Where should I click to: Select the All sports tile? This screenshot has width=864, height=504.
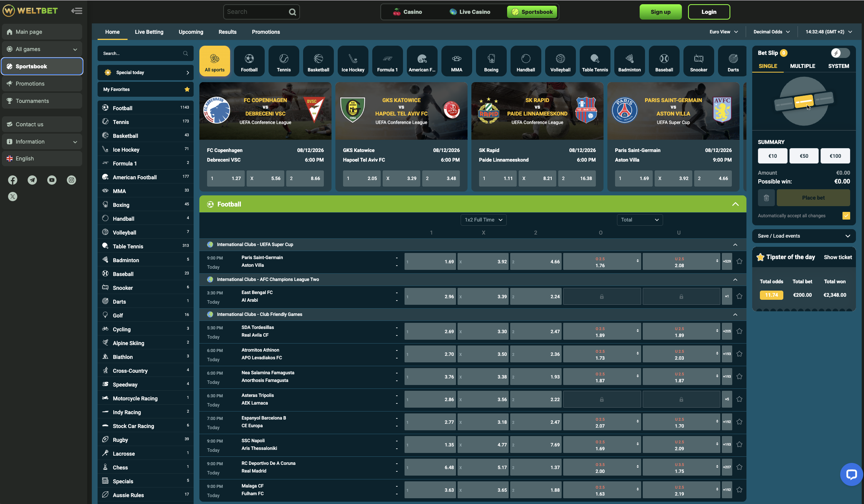214,61
